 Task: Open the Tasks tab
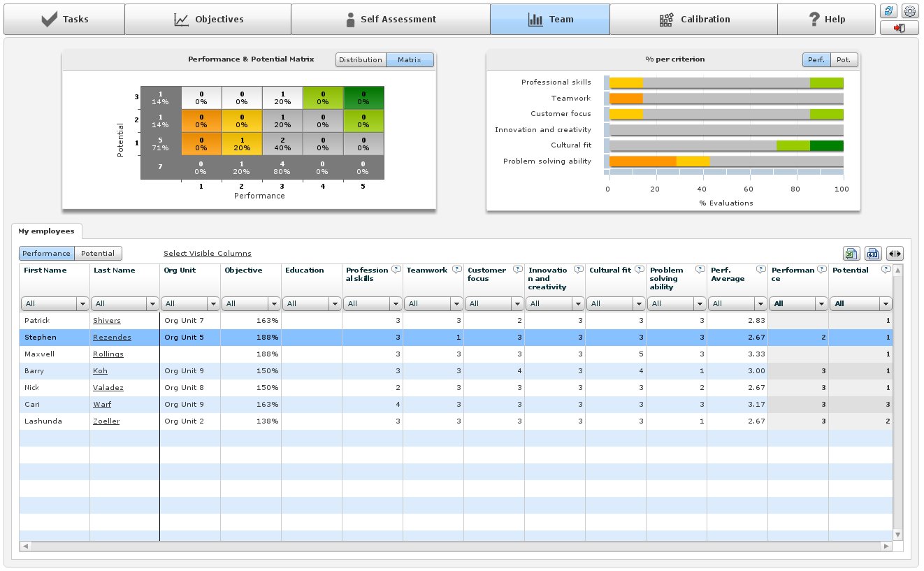click(x=64, y=20)
